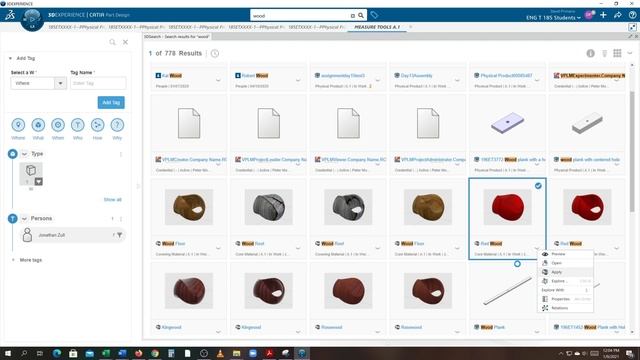This screenshot has height=360, width=640.
Task: Open Physical Product00085487 result link
Action: coord(507,76)
